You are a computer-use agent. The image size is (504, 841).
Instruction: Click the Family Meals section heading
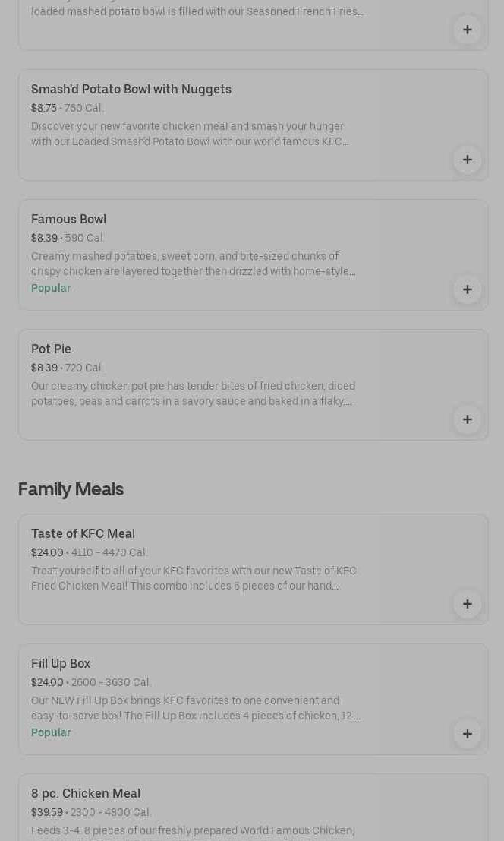point(71,489)
